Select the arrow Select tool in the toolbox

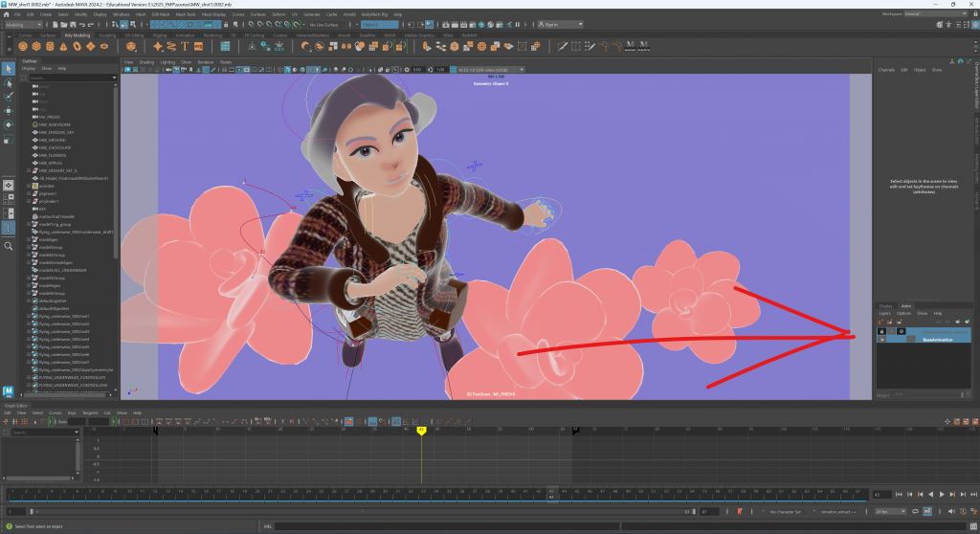[x=9, y=68]
